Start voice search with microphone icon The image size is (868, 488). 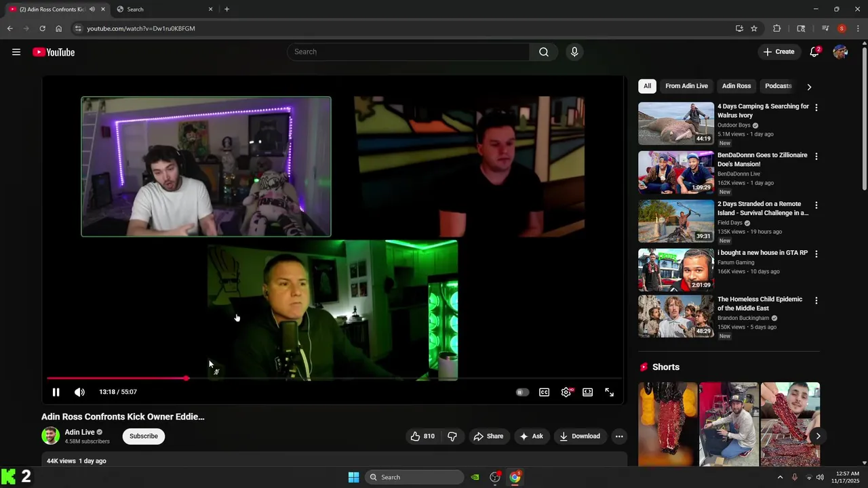[574, 52]
